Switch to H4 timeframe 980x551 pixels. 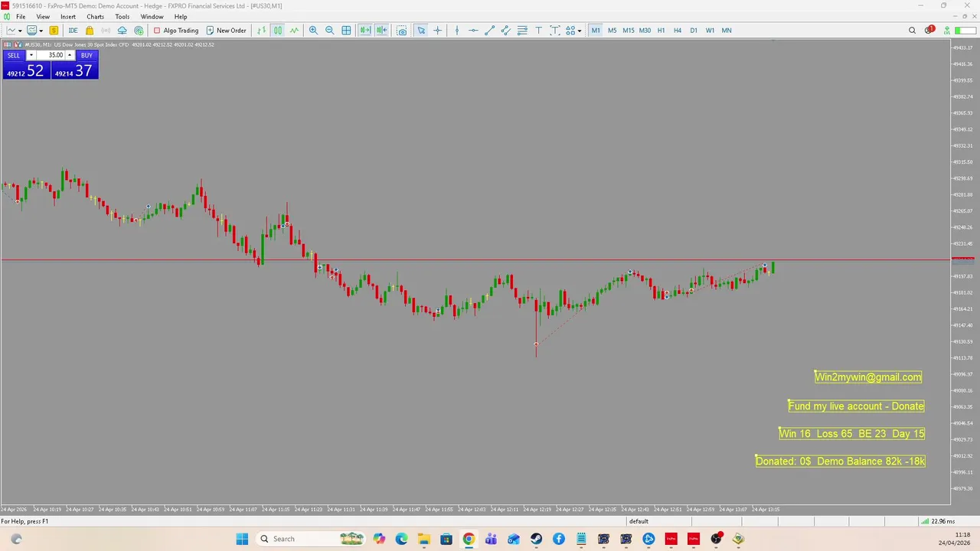pos(678,31)
